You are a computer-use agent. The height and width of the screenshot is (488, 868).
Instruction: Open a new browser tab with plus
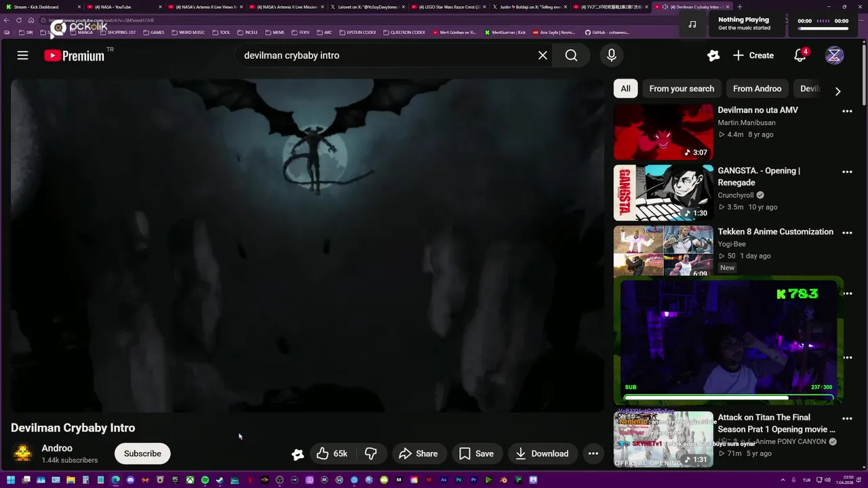pyautogui.click(x=739, y=7)
